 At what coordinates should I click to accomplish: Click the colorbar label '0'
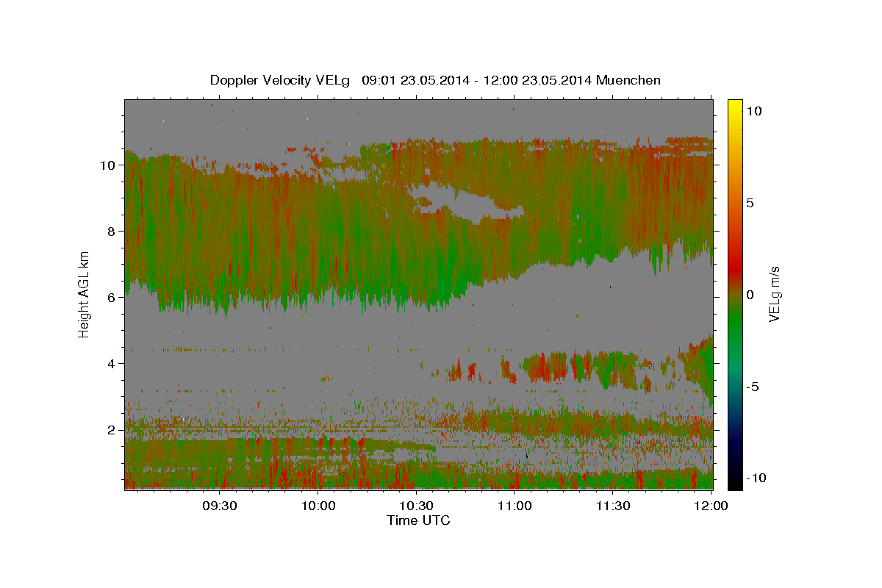pyautogui.click(x=750, y=294)
